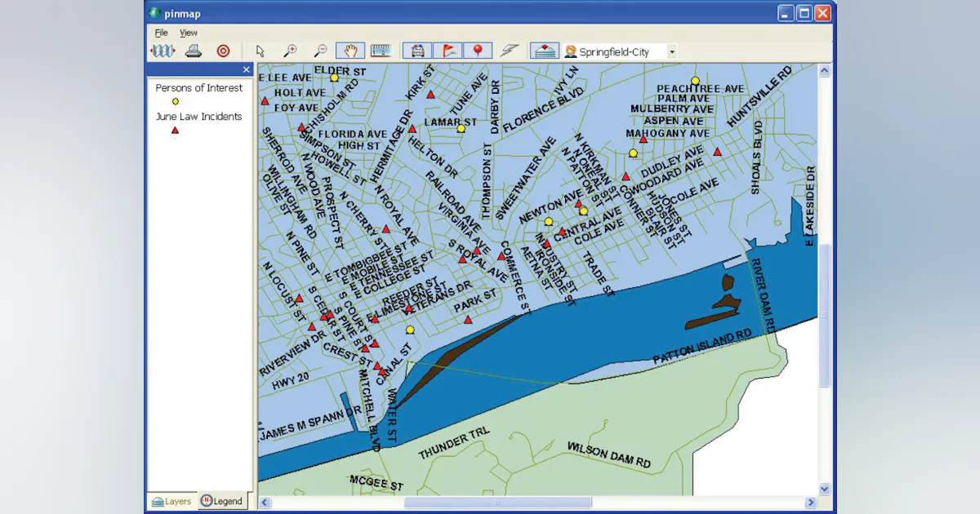
Task: Switch to the Layers tab
Action: (172, 501)
